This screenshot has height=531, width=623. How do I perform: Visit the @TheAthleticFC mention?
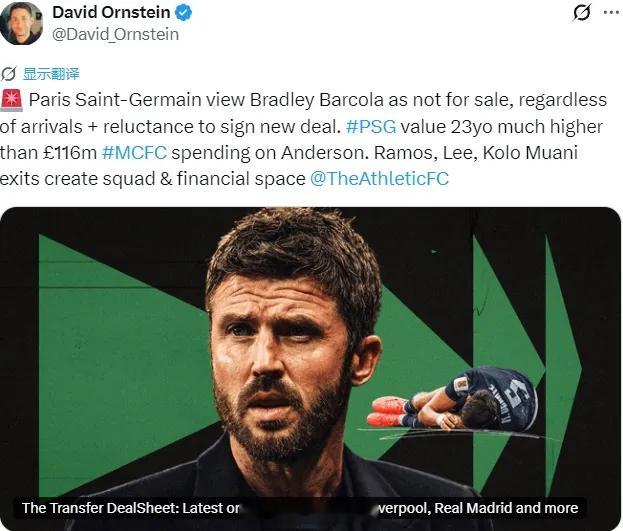(x=379, y=178)
